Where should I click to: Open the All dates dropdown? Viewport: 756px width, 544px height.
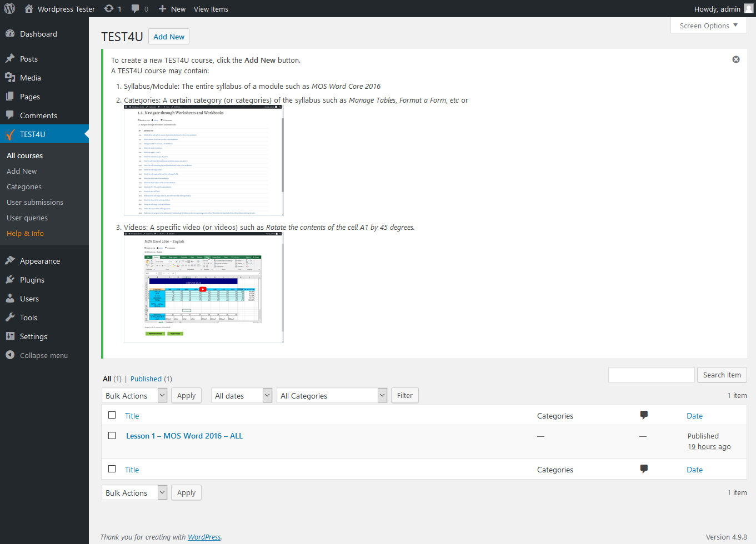click(242, 395)
